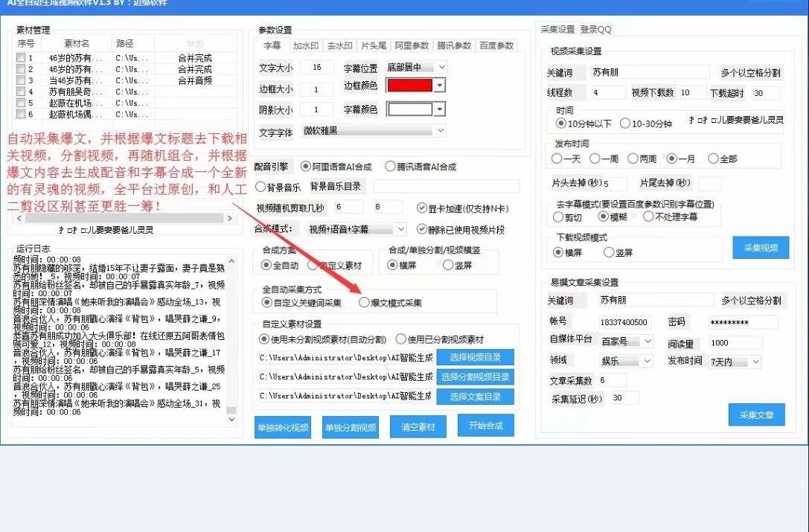Choose 腾讯语音AI合成 voice engine

pos(390,166)
